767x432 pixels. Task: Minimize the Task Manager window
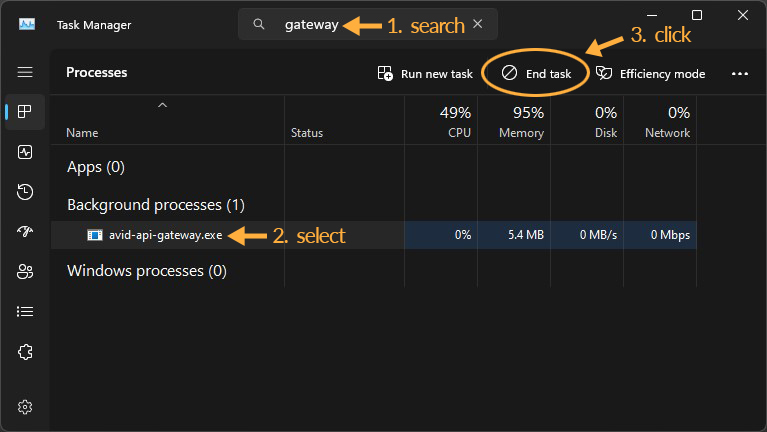(652, 15)
